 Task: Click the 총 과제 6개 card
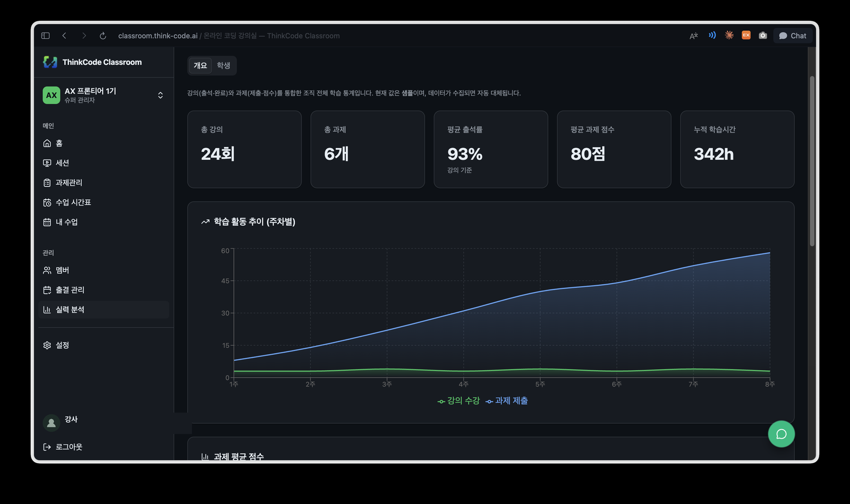[368, 149]
